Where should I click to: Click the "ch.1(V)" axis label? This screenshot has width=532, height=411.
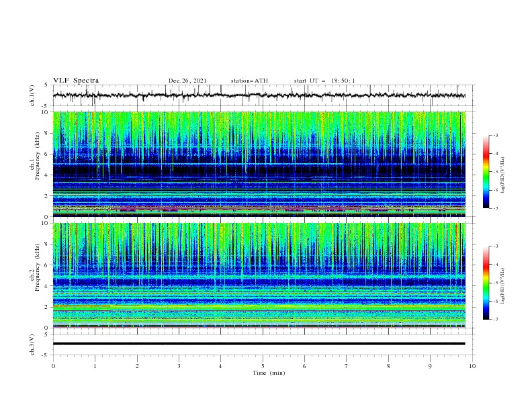[32, 95]
